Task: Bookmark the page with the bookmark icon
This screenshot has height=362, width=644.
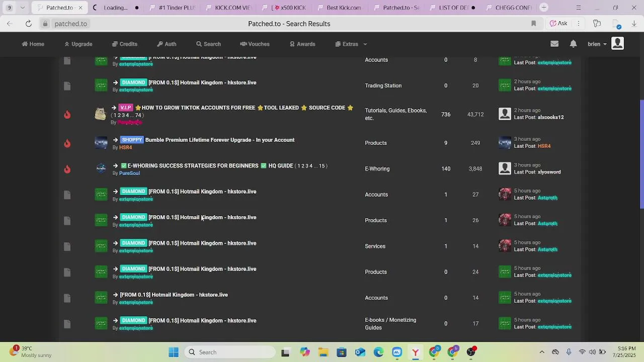Action: (534, 24)
